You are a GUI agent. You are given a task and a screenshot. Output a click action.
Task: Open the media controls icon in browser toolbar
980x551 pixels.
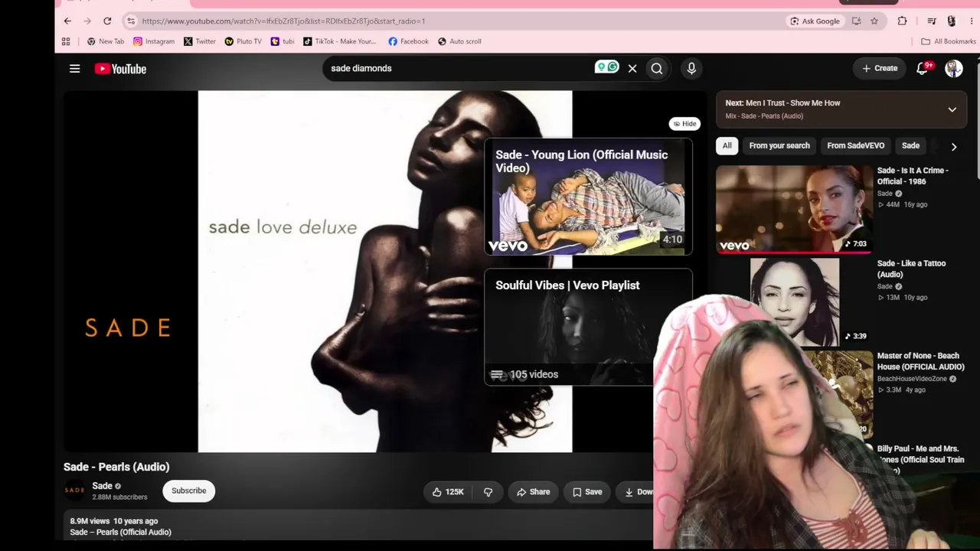tap(931, 21)
